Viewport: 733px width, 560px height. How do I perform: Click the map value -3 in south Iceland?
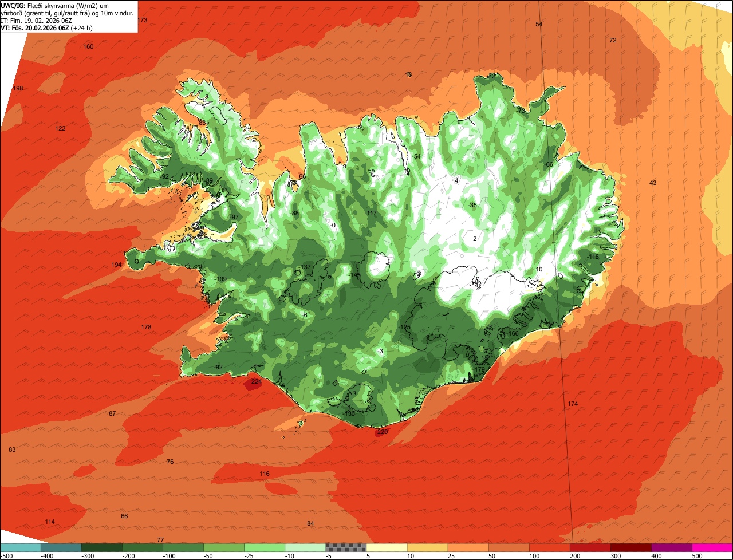click(380, 352)
